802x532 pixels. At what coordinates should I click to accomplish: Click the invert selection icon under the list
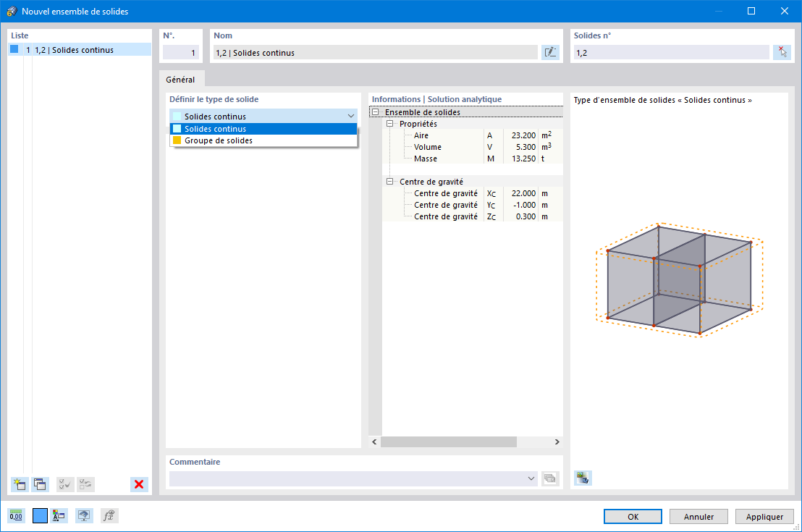[85, 484]
